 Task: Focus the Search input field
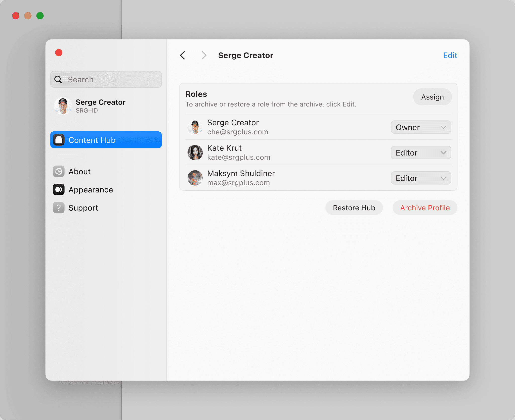click(x=111, y=79)
